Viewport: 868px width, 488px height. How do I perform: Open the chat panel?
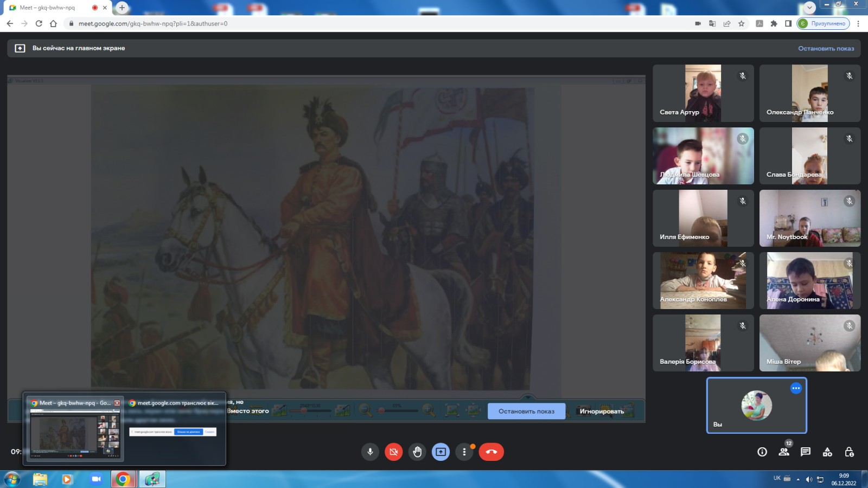tap(806, 452)
